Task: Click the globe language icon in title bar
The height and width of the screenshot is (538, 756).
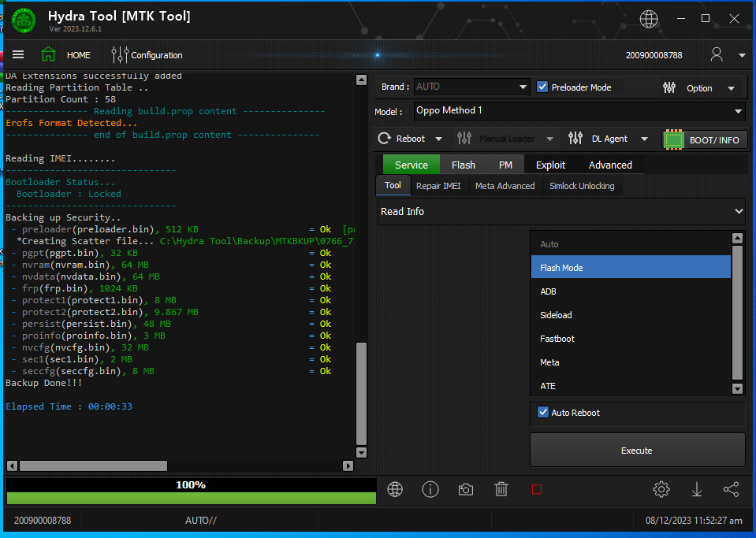Action: click(x=649, y=19)
